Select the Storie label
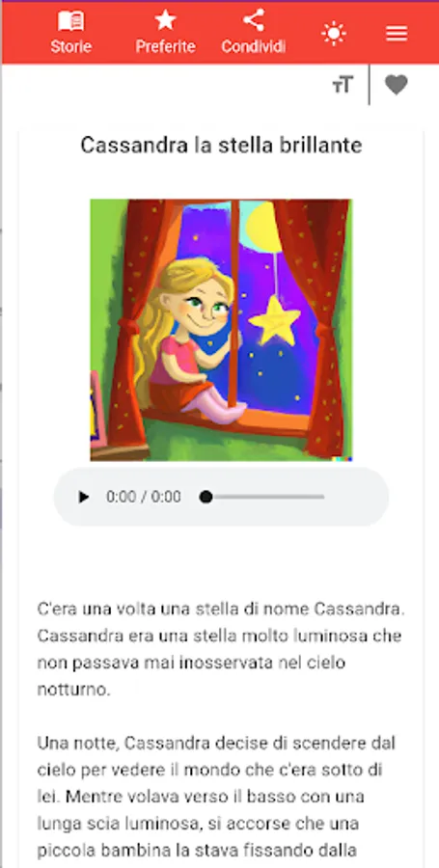The height and width of the screenshot is (868, 439). 70,46
